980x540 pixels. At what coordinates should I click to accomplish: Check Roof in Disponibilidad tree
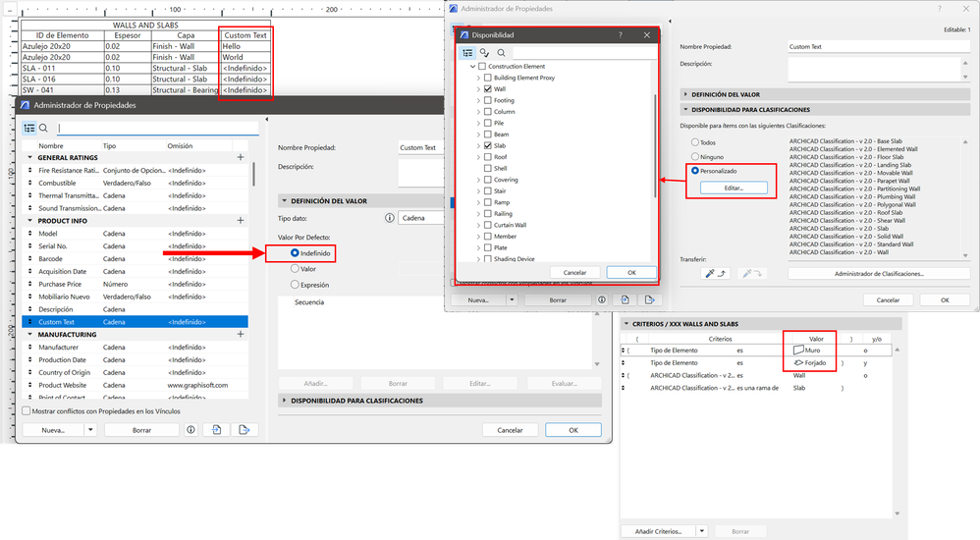[x=487, y=157]
